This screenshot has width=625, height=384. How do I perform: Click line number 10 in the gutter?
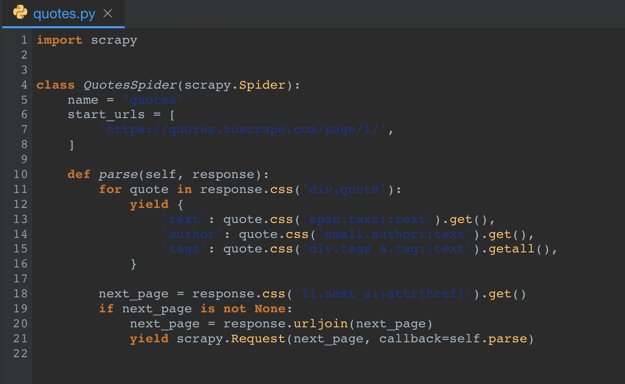coord(20,174)
